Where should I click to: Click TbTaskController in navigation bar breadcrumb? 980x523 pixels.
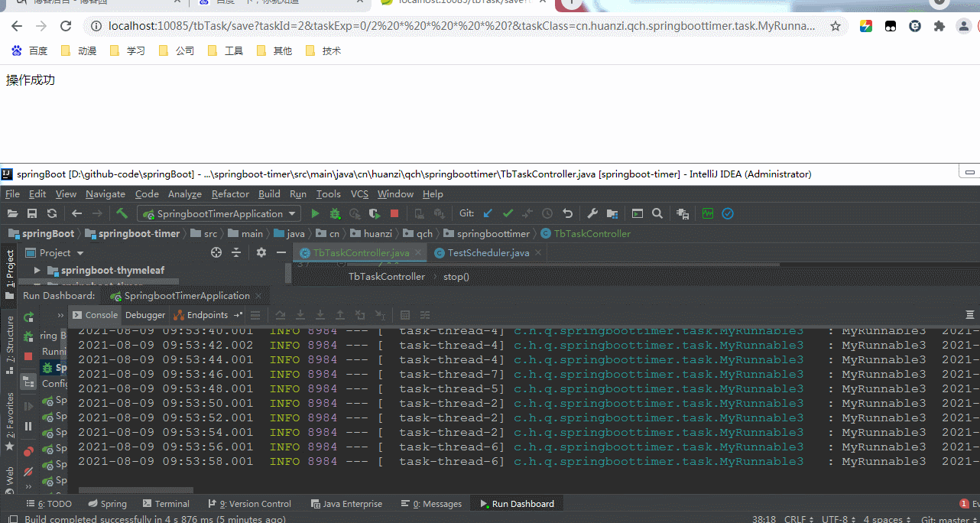click(x=586, y=233)
